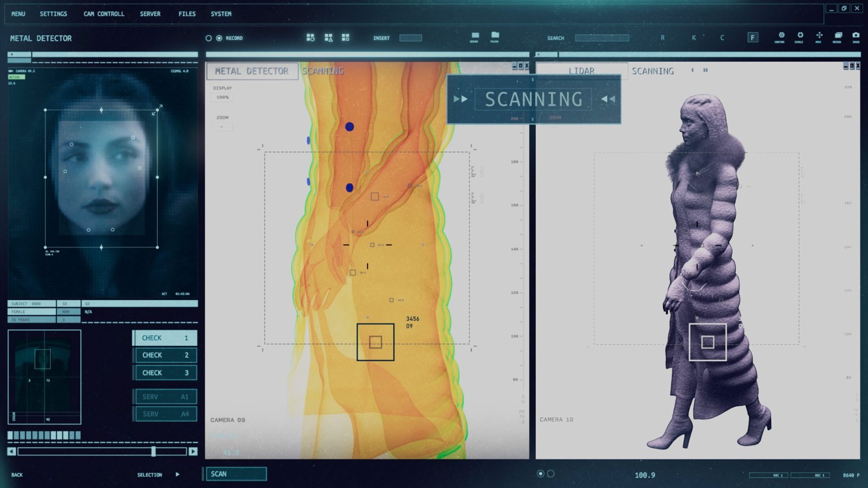Select the Single capture icon
Image resolution: width=868 pixels, height=488 pixels.
pos(800,36)
